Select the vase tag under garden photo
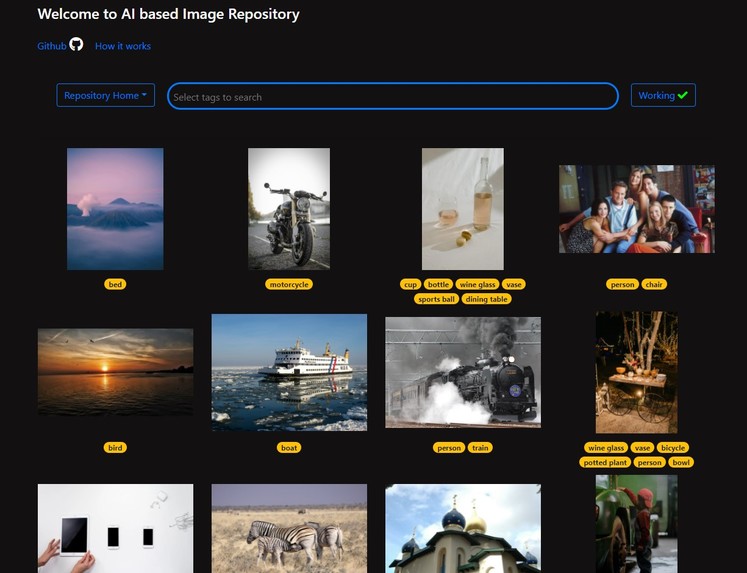747x573 pixels. pos(642,448)
